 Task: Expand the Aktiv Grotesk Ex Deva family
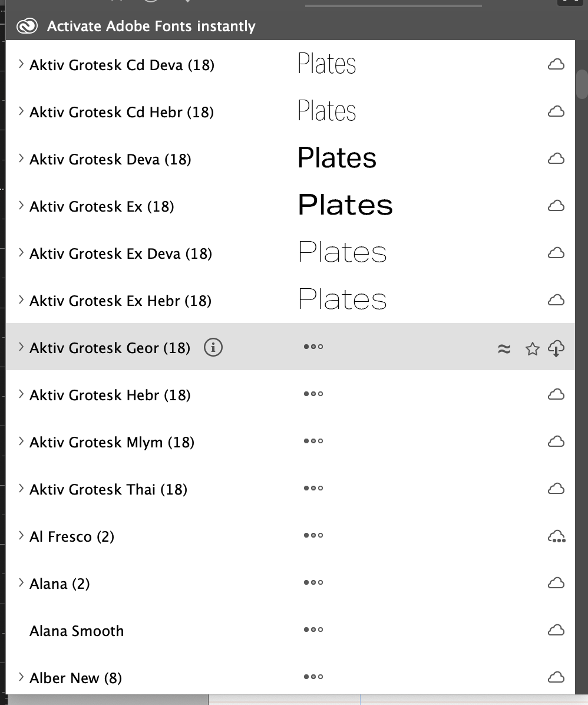point(21,253)
